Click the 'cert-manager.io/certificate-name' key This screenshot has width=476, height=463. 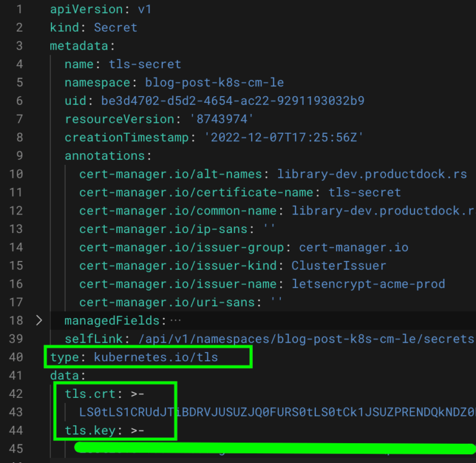pos(196,192)
